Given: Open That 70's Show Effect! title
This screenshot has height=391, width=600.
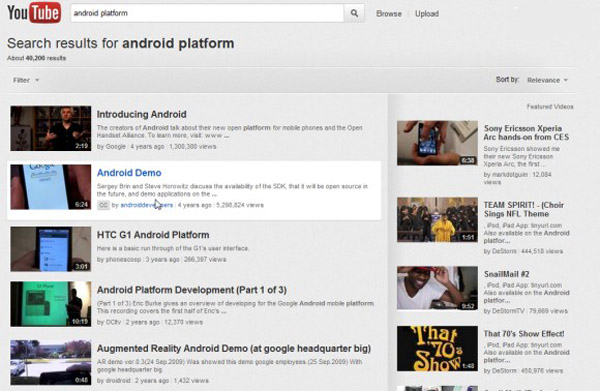Looking at the screenshot, I should [x=524, y=334].
